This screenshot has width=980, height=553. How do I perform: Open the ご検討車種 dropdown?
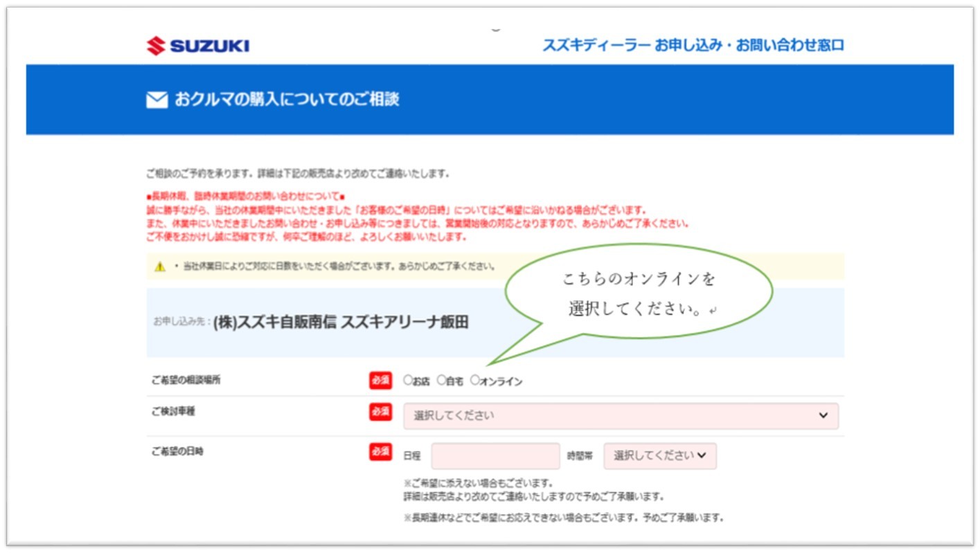(621, 416)
